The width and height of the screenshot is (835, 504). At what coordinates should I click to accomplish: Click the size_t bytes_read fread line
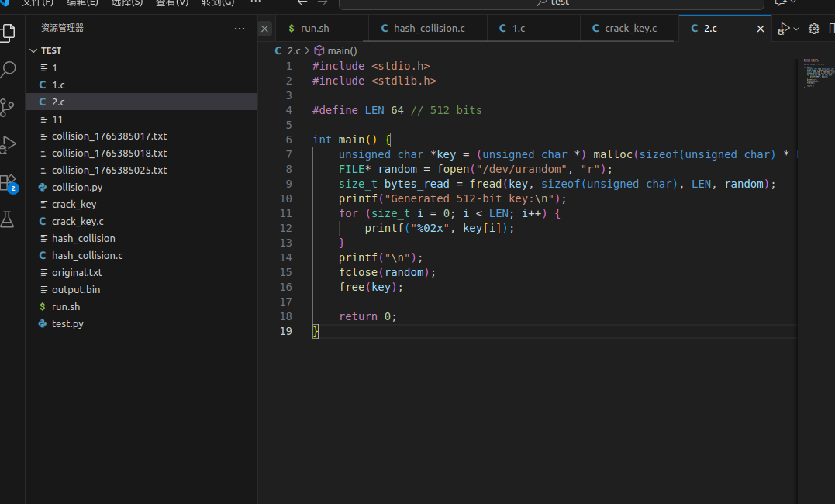point(557,184)
